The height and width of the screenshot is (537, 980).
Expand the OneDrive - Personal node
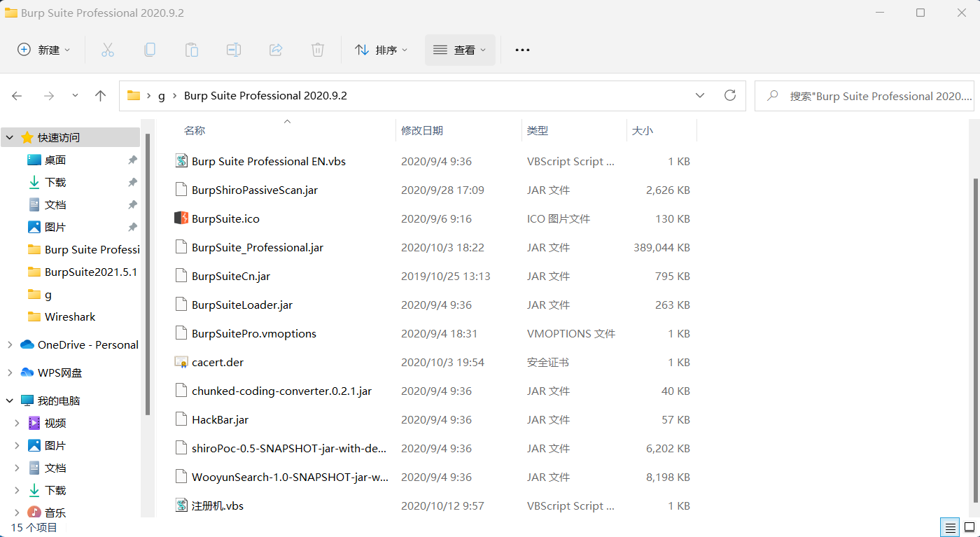coord(10,344)
